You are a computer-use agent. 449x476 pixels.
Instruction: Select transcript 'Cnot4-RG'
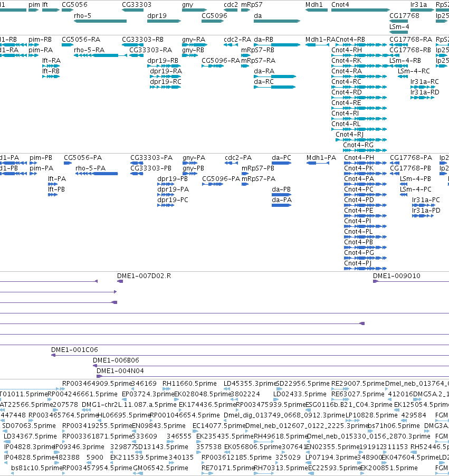coord(358,145)
